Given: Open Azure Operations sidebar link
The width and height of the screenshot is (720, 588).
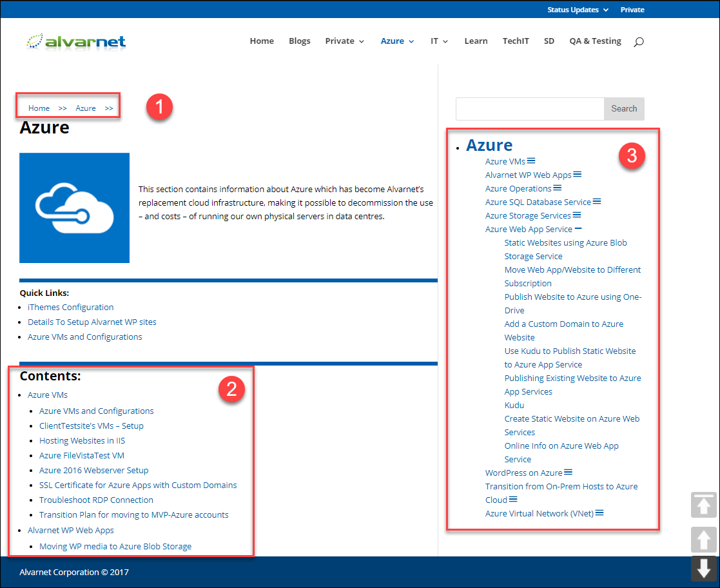Looking at the screenshot, I should 518,188.
